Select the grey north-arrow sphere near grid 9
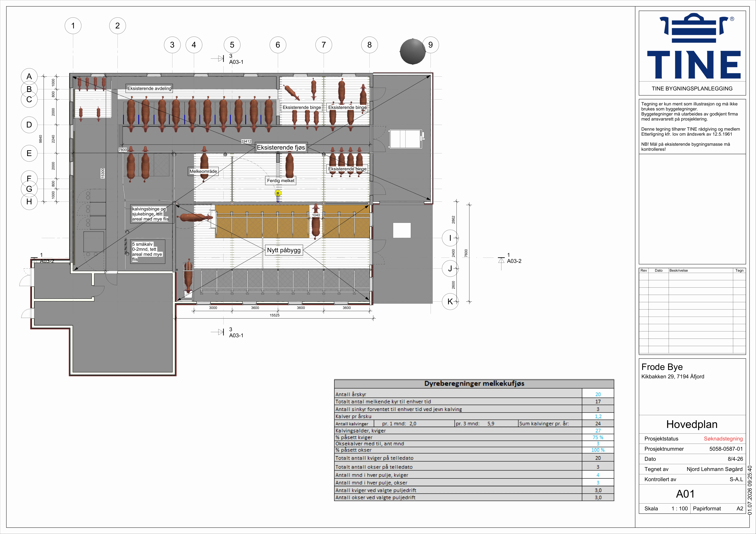The width and height of the screenshot is (756, 534). (x=413, y=52)
